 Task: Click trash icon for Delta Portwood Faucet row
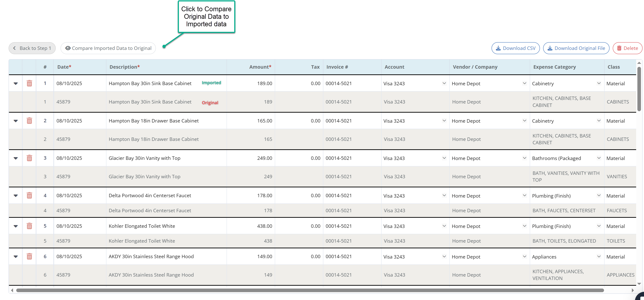(29, 195)
